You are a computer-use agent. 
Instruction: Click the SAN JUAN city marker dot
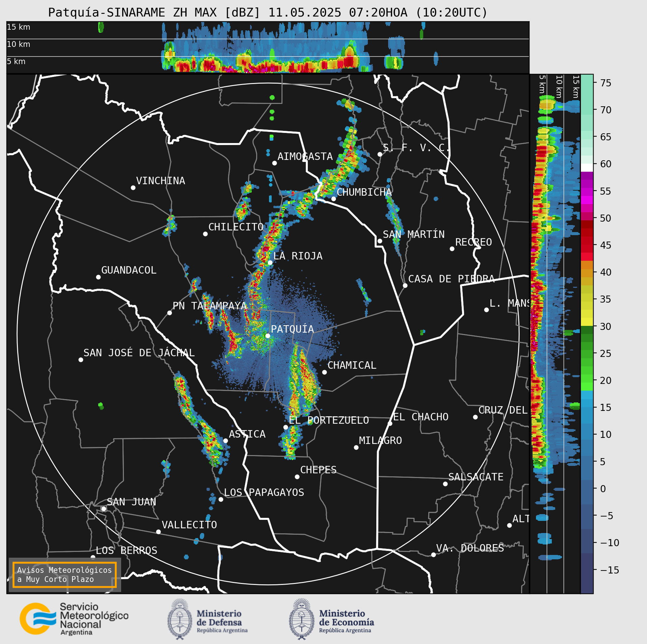coord(104,509)
